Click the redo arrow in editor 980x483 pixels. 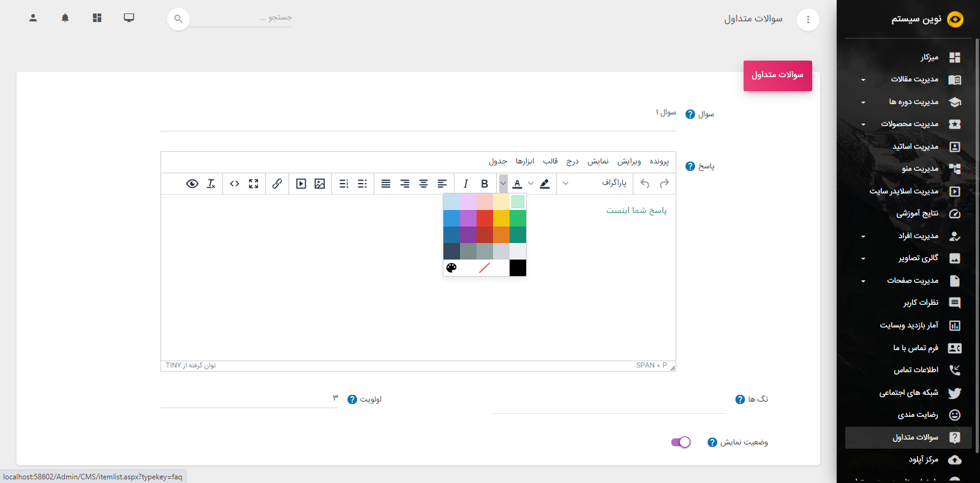tap(664, 183)
